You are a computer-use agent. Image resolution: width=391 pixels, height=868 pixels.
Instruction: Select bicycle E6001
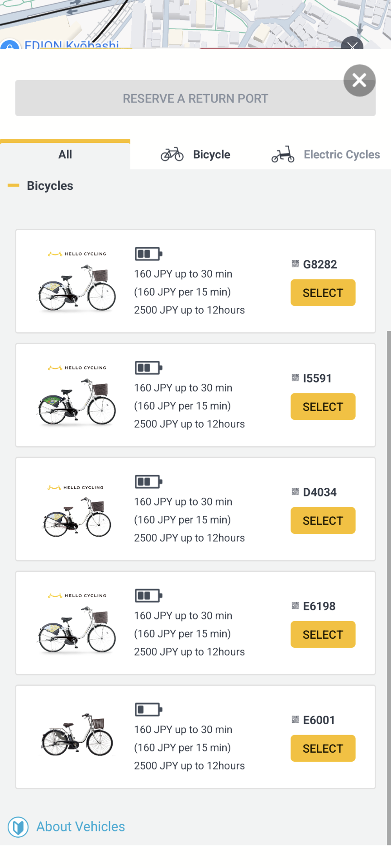323,749
